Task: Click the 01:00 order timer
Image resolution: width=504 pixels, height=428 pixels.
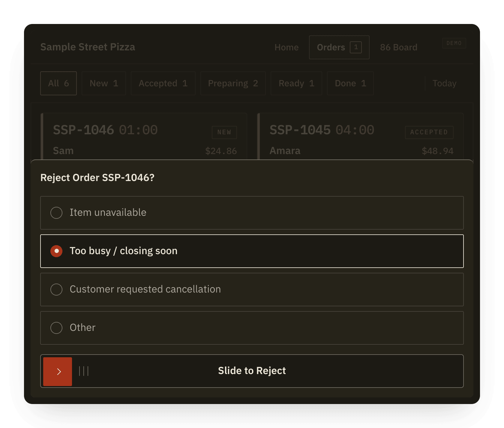Action: [x=138, y=130]
